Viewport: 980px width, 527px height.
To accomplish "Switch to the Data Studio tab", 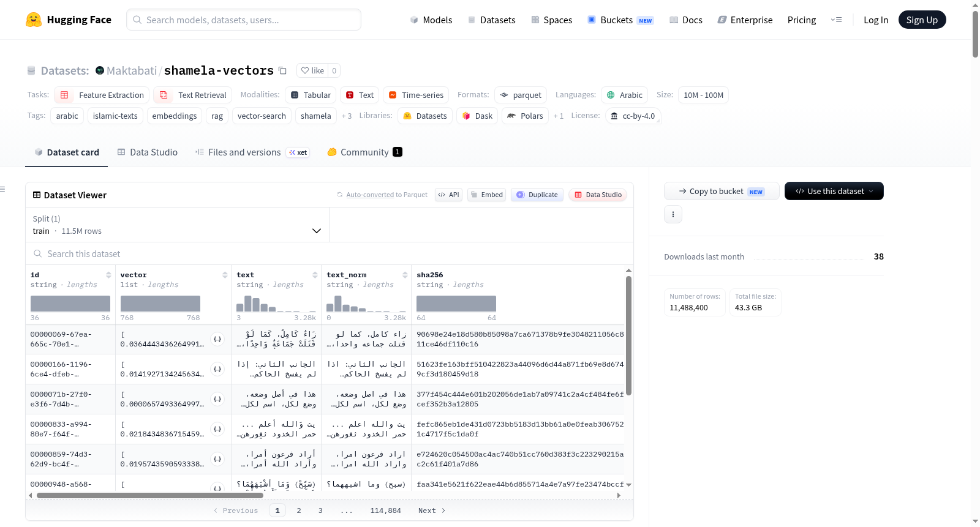I will (x=148, y=152).
